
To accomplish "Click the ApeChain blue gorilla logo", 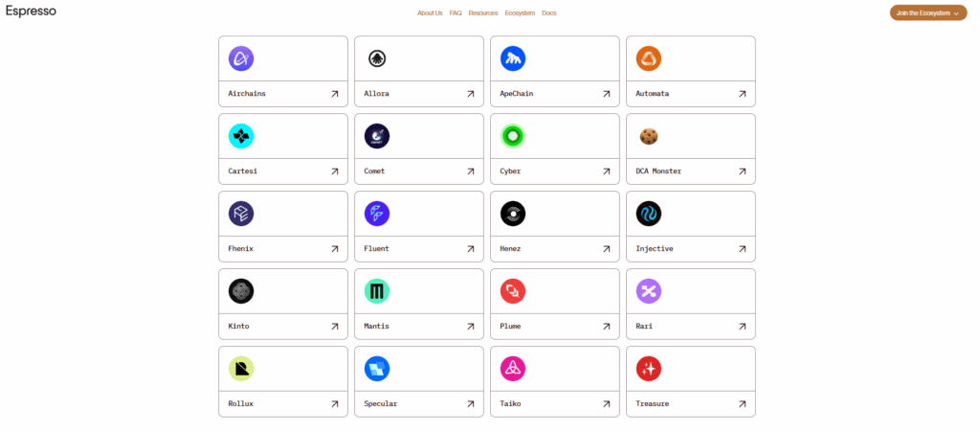I will click(513, 58).
